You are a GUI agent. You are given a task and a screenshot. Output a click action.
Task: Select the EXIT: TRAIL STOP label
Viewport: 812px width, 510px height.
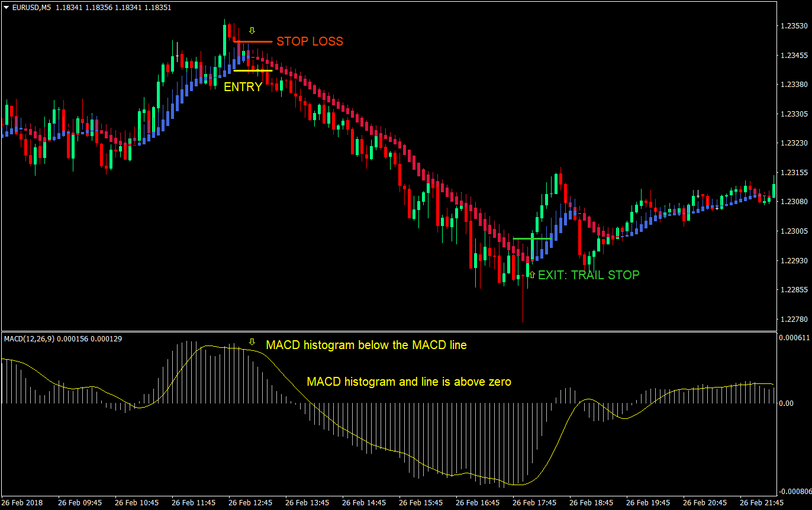(x=588, y=275)
